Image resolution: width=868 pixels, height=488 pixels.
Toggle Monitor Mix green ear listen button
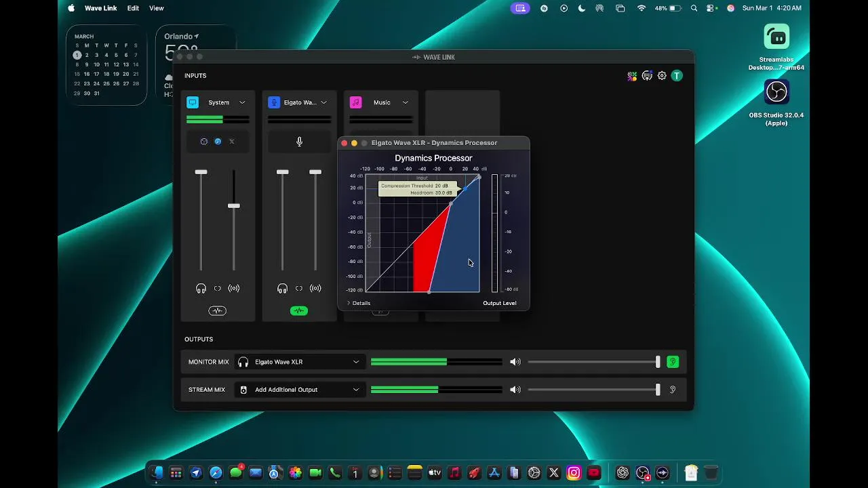tap(673, 362)
